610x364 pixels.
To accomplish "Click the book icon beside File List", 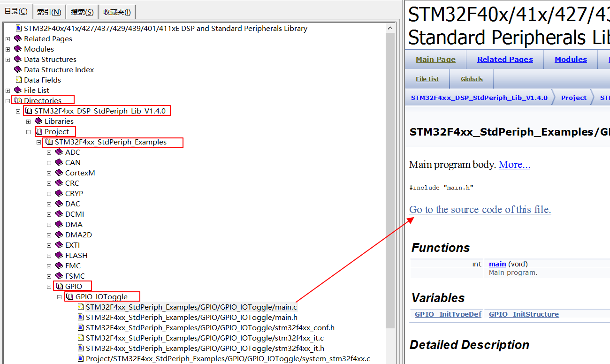I will coord(18,90).
